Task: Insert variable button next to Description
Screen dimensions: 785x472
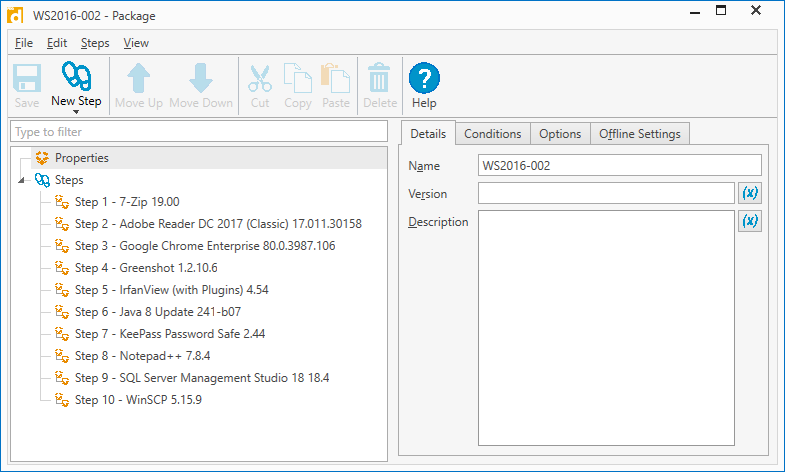Action: (x=750, y=221)
